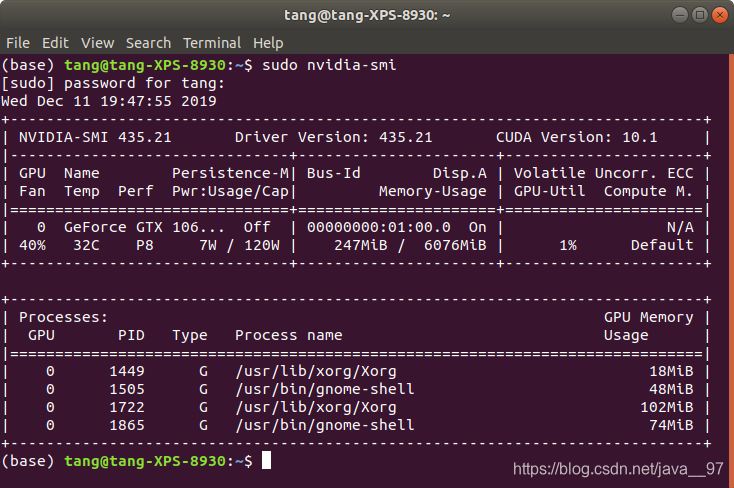Screen dimensions: 734x488
Task: Click the 'Memory-Usage' header
Action: 433,191
